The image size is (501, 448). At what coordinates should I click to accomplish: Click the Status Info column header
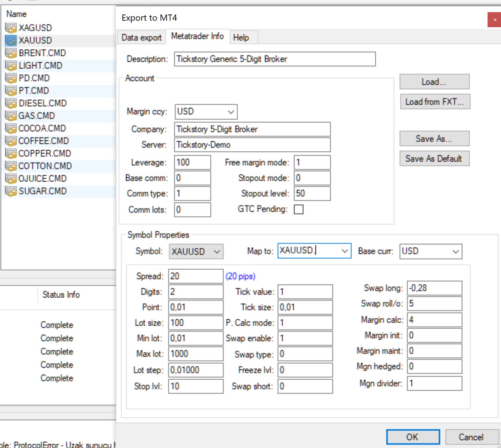(61, 295)
